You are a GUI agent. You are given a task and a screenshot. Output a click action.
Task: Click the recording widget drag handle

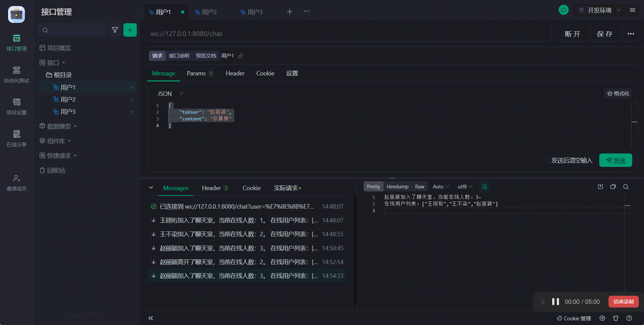(543, 302)
